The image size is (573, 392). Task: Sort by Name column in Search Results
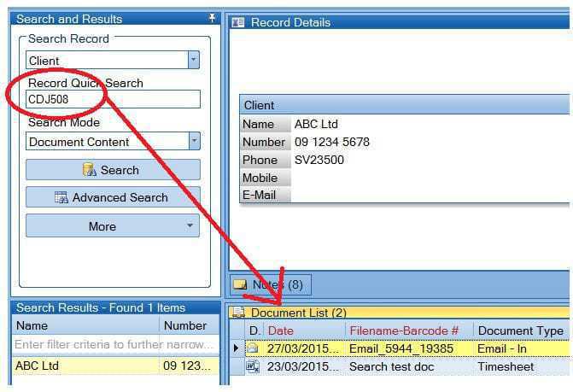85,325
